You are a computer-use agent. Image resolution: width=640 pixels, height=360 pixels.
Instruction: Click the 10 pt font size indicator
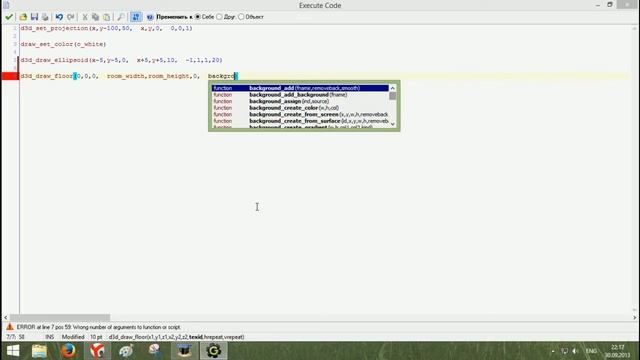pos(96,337)
